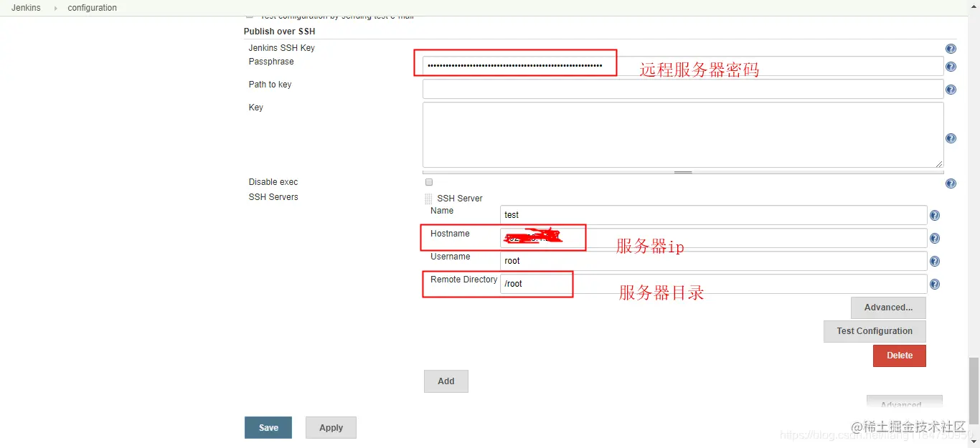Image resolution: width=980 pixels, height=448 pixels.
Task: Go to Jenkins breadcrumb home
Action: pos(26,8)
